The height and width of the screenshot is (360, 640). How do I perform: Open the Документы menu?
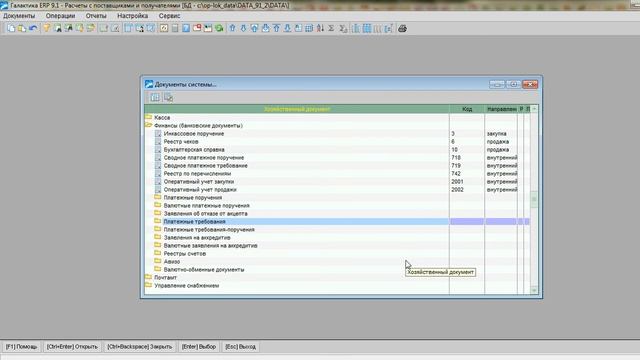(x=19, y=16)
